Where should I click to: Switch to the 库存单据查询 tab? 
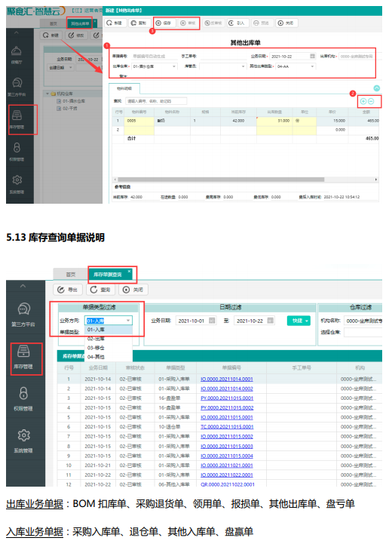point(108,275)
